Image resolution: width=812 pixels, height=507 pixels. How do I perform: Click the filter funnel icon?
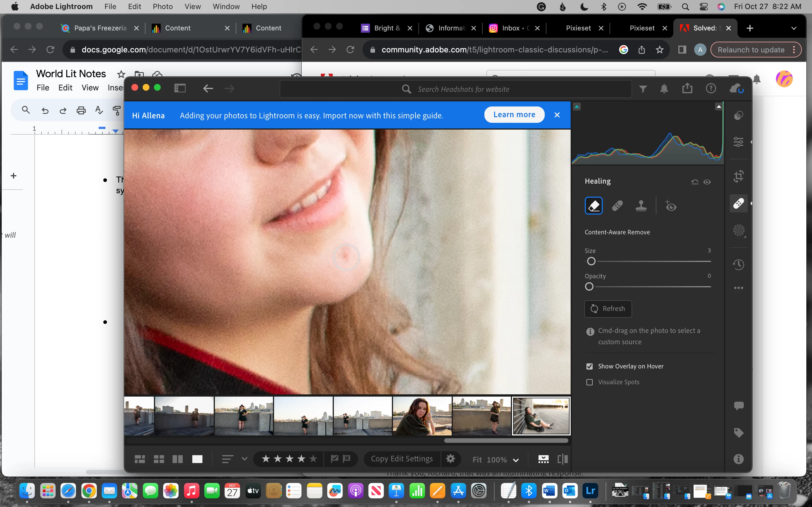point(643,89)
